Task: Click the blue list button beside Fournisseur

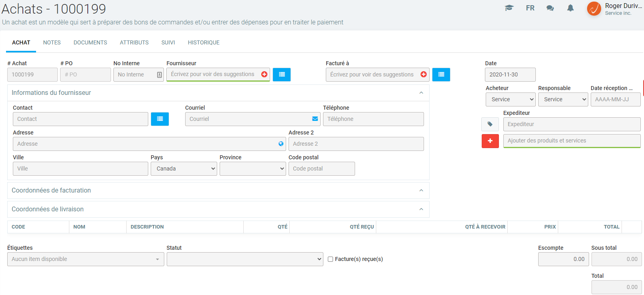Action: 282,74
